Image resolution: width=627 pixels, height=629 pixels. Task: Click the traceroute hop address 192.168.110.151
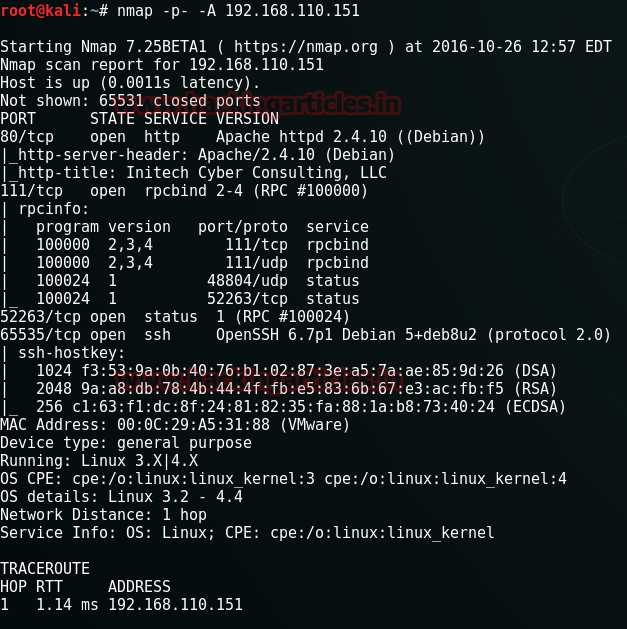(x=175, y=605)
